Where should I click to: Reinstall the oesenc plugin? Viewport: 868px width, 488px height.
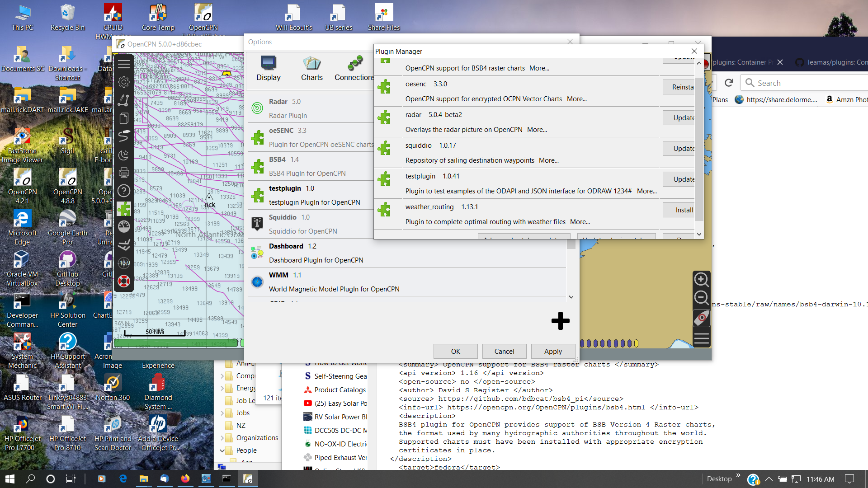679,87
